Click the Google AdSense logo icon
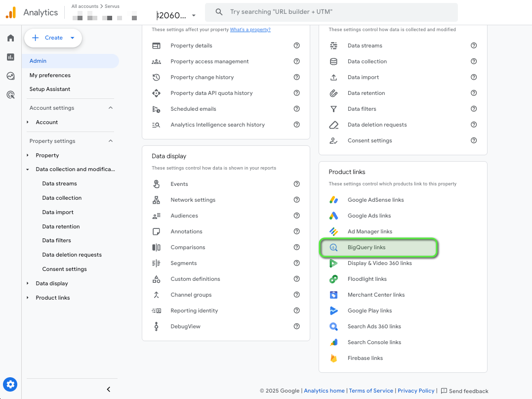This screenshot has width=532, height=399. coord(333,200)
